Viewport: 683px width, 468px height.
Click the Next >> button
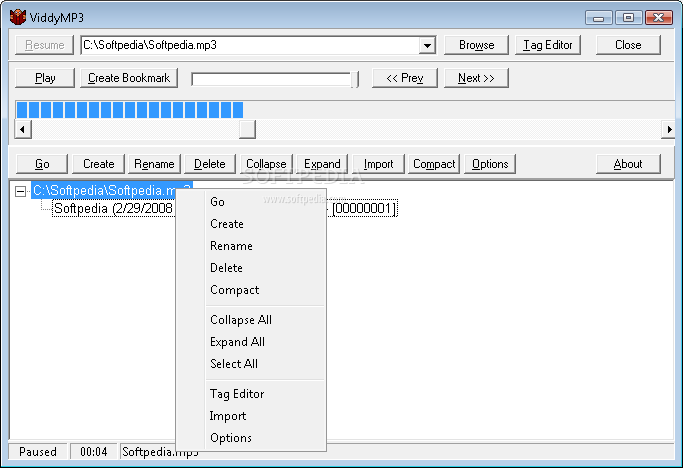coord(476,78)
